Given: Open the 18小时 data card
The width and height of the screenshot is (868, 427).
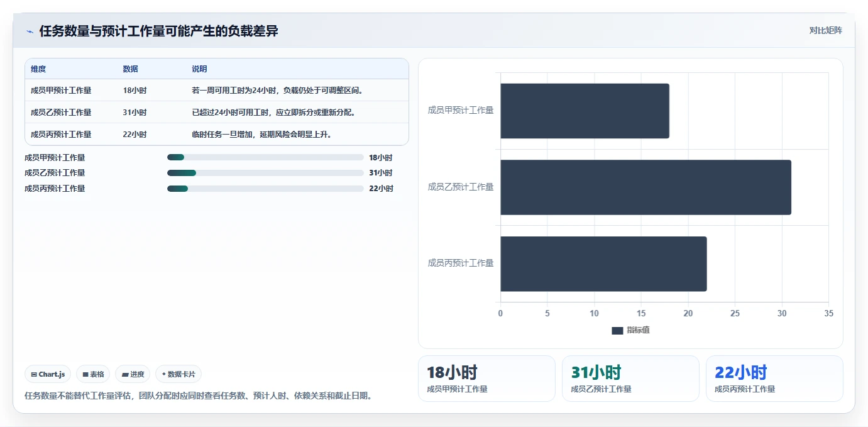Looking at the screenshot, I should pyautogui.click(x=486, y=379).
